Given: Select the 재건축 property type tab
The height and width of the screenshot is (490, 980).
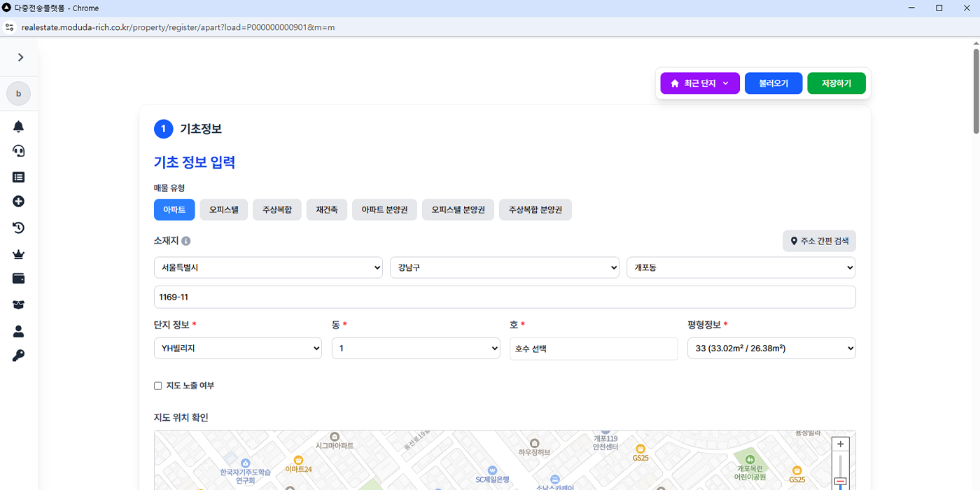Looking at the screenshot, I should click(x=327, y=209).
